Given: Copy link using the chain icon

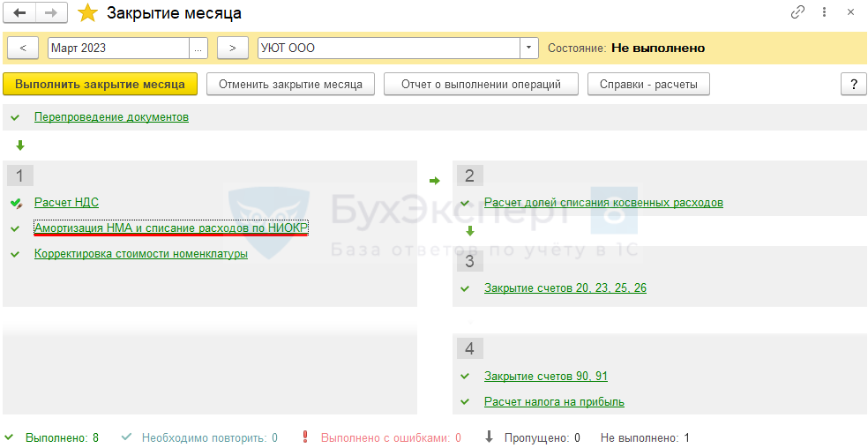Looking at the screenshot, I should click(x=798, y=12).
